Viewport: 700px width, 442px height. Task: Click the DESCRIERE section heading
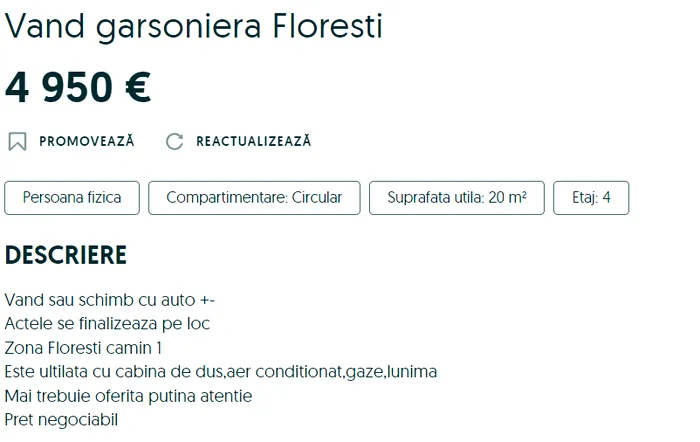click(x=66, y=255)
